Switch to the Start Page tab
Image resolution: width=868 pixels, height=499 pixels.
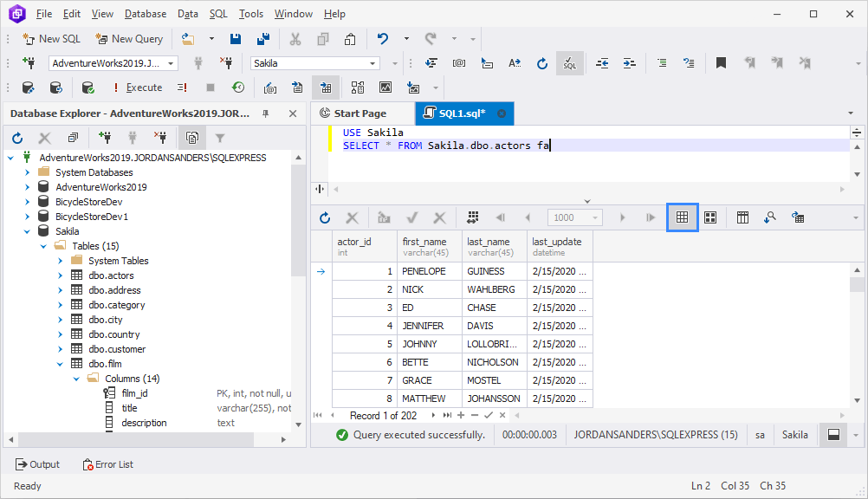tap(362, 113)
